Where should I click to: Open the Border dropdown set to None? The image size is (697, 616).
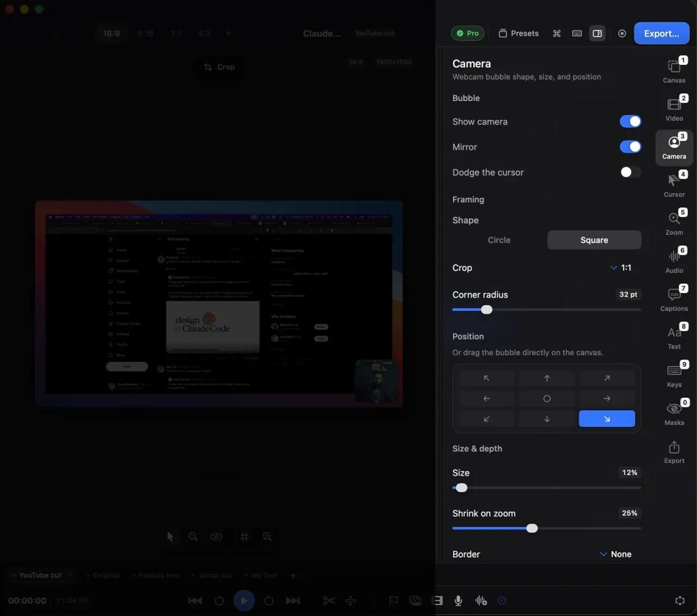coord(616,554)
